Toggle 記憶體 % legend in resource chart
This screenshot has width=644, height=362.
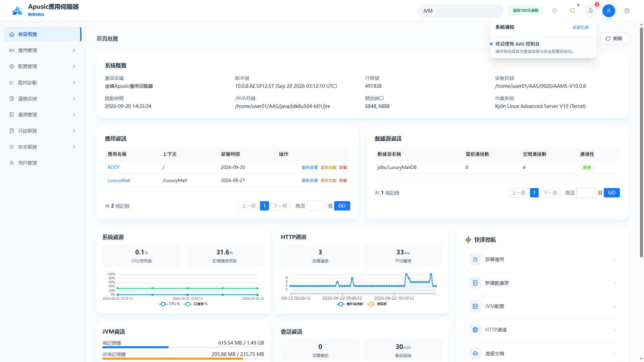[196, 304]
